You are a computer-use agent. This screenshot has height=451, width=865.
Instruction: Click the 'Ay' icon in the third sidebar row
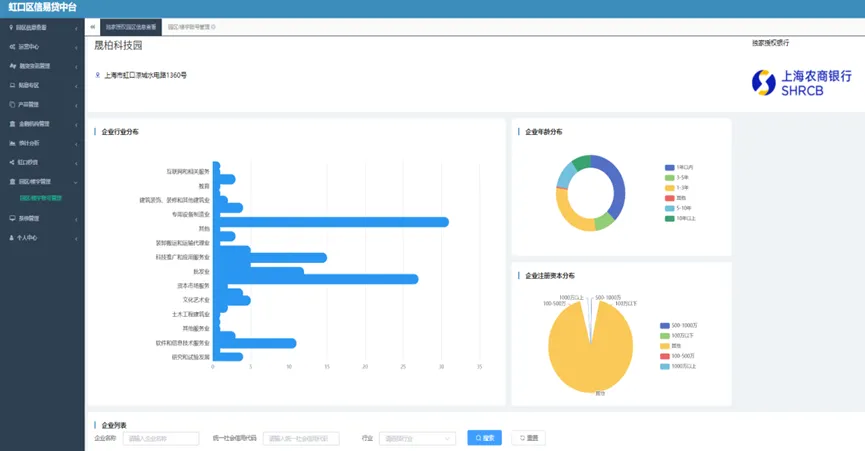coord(13,66)
